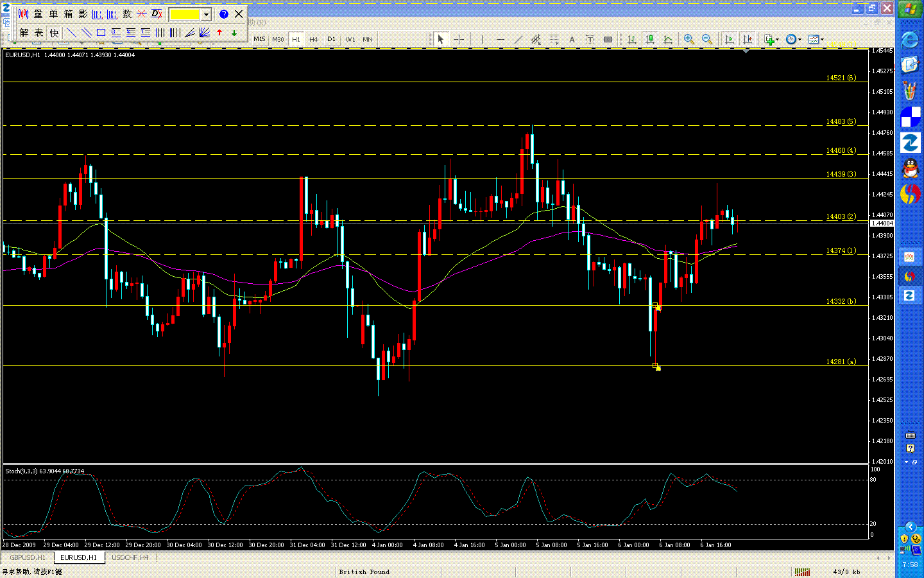Viewport: 924px width, 578px height.
Task: Click the 解 button in floating toolbar
Action: 24,33
